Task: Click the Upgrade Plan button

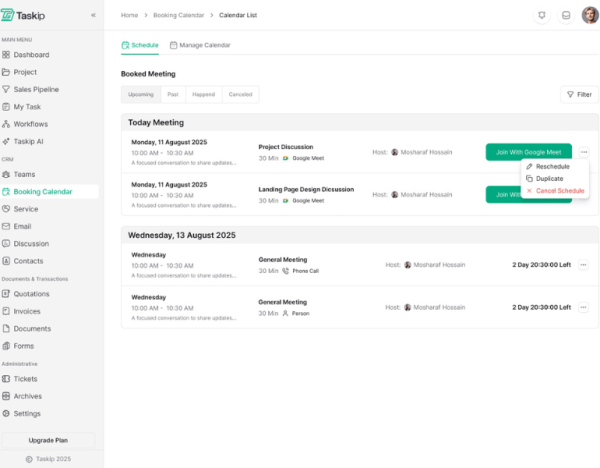Action: [48, 440]
